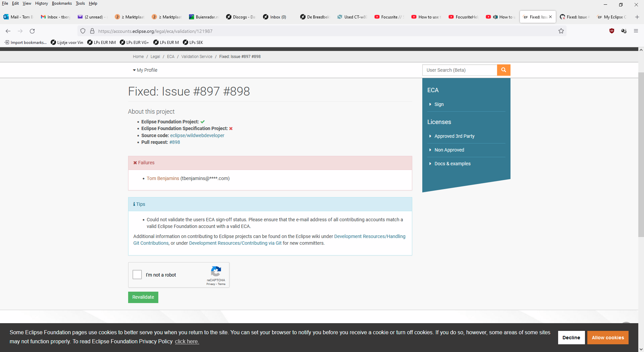Bookmark this page with the star icon
The width and height of the screenshot is (644, 352).
(561, 31)
